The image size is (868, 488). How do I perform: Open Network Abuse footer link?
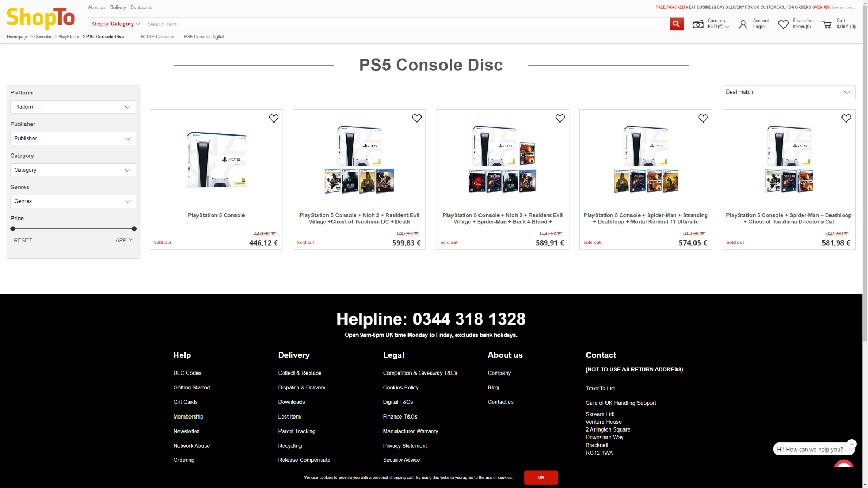click(192, 446)
